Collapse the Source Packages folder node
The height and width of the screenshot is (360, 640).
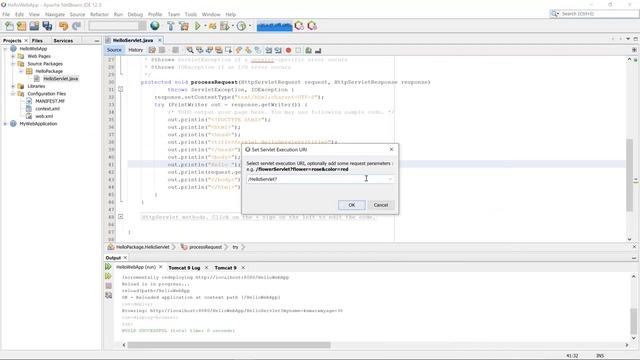[13, 64]
